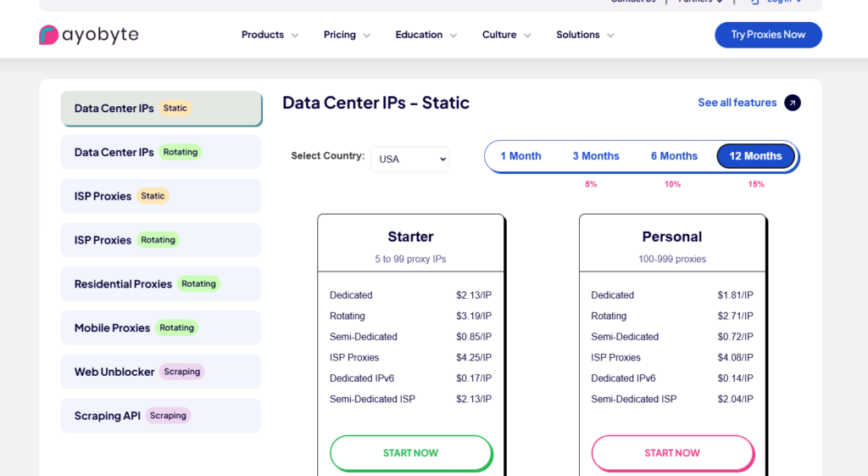This screenshot has height=476, width=868.
Task: Expand the Products menu chevron
Action: click(295, 35)
